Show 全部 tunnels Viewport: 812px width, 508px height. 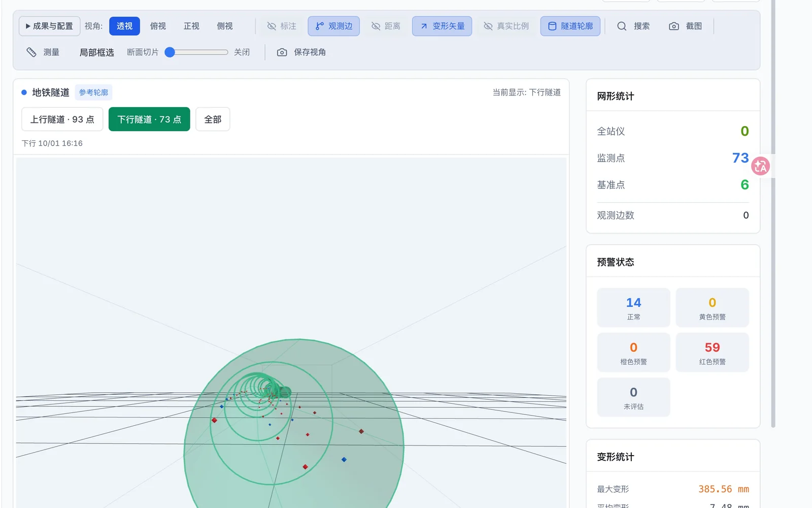click(213, 119)
